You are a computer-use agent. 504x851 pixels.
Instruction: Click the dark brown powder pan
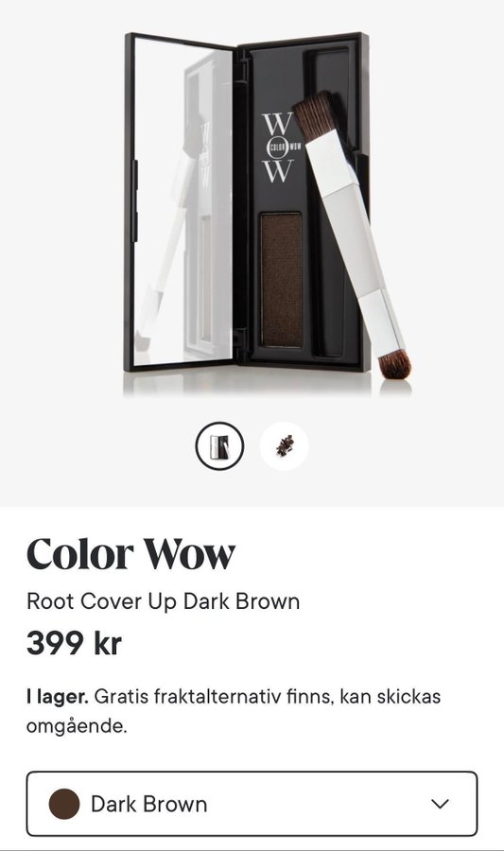coord(282,281)
